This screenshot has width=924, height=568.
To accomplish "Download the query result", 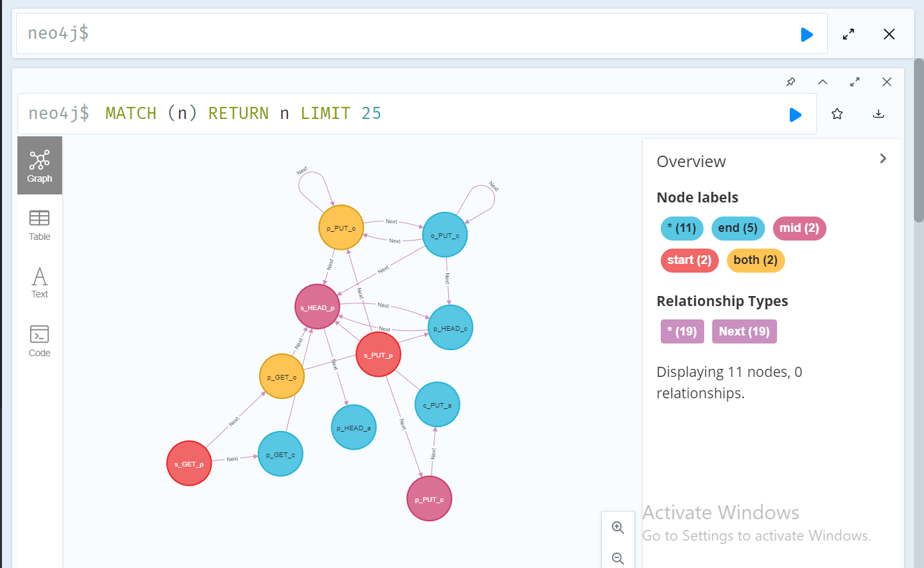I will click(879, 114).
